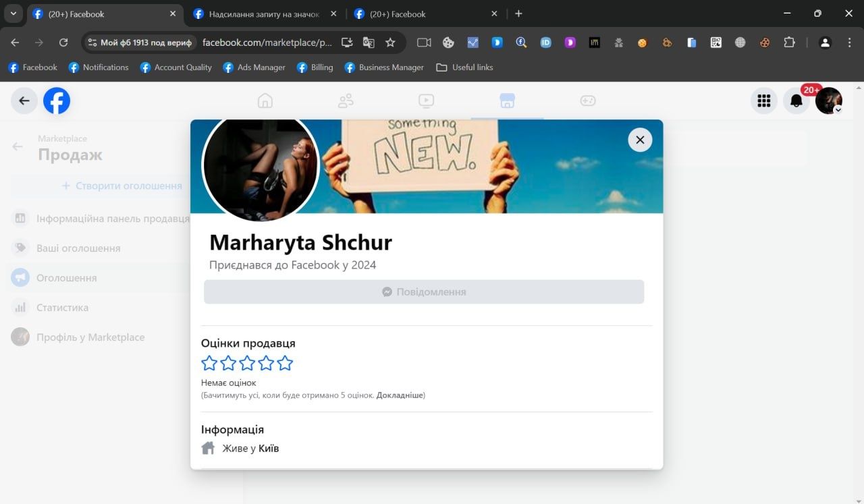864x504 pixels.
Task: Open the Friends tab
Action: coord(346,101)
